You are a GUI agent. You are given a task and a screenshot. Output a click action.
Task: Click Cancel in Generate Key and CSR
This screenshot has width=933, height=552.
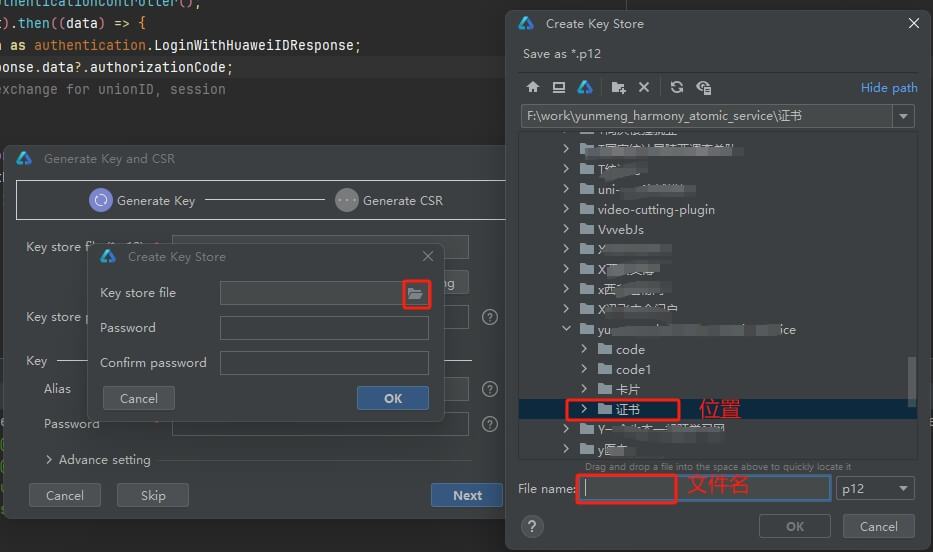pos(65,495)
